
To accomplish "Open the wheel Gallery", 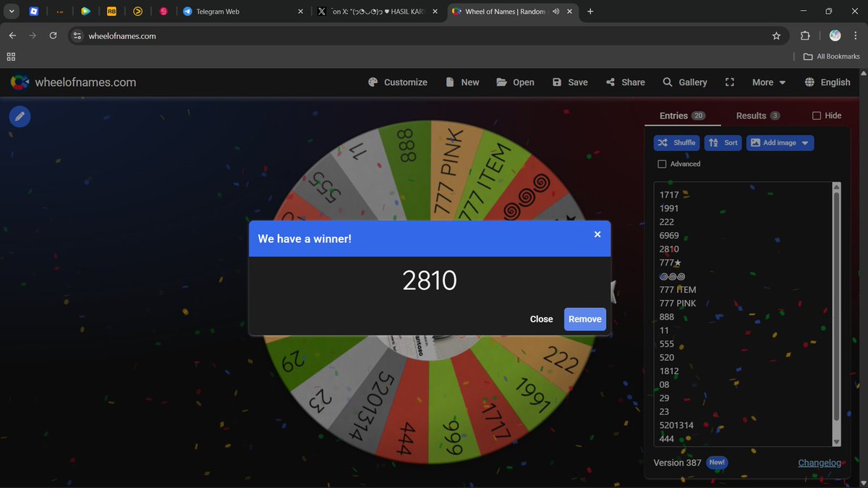I will coord(685,82).
